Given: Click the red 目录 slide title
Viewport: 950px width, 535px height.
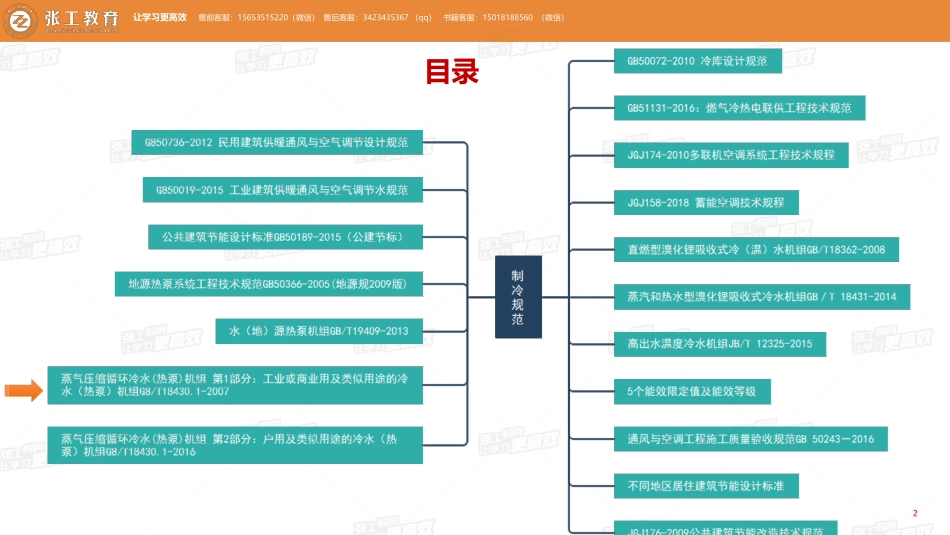Looking at the screenshot, I should pyautogui.click(x=452, y=72).
